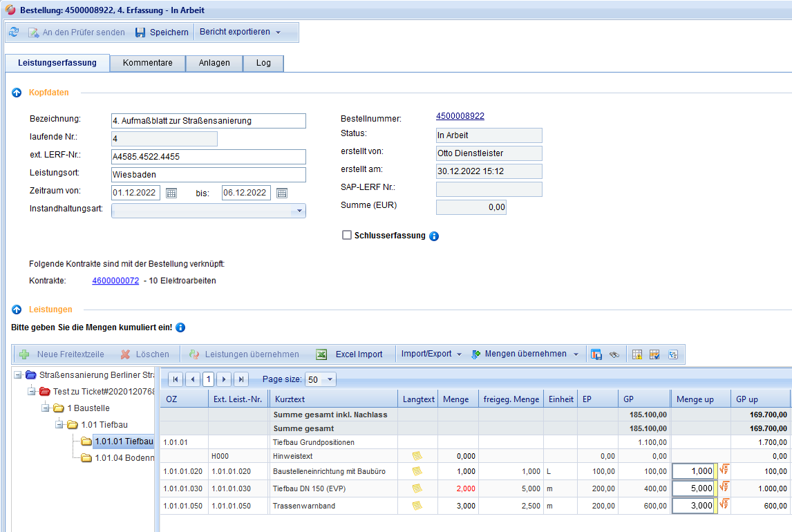This screenshot has height=532, width=792.
Task: Open calendar picker for Zeitraum von
Action: [x=171, y=193]
